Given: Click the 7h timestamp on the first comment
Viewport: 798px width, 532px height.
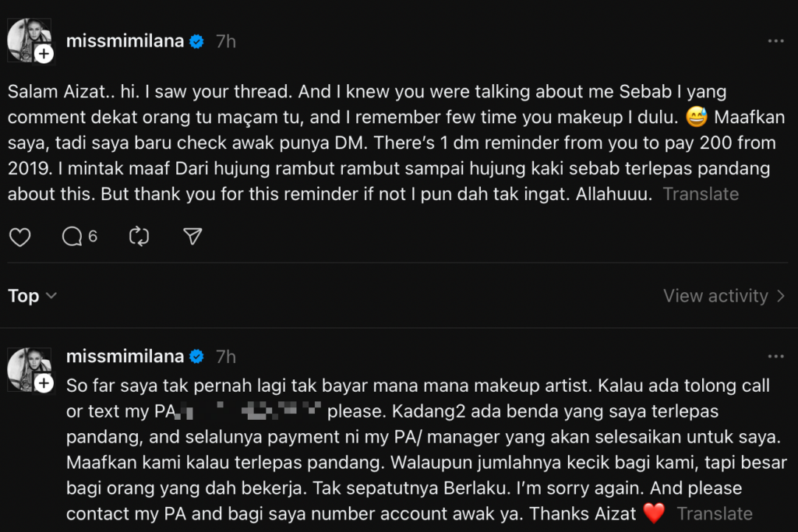Looking at the screenshot, I should [x=225, y=41].
